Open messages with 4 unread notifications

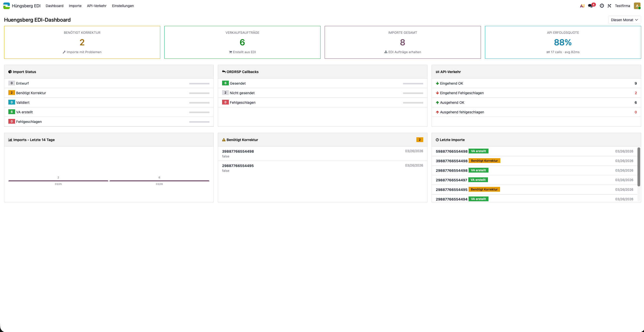[x=591, y=6]
